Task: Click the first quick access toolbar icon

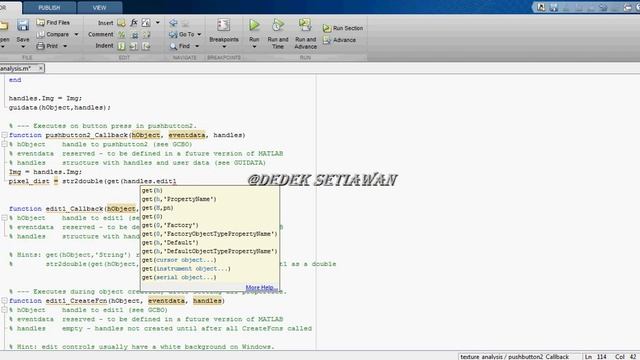Action: point(541,7)
